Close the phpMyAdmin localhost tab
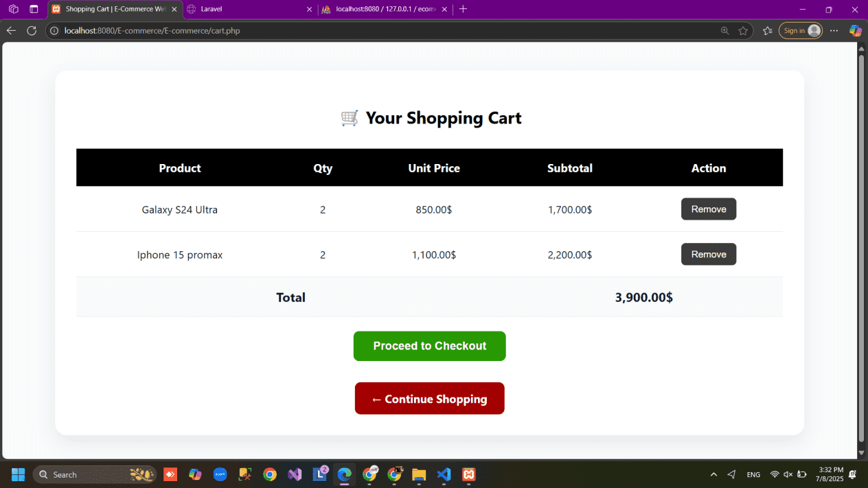Viewport: 868px width, 488px height. 444,10
